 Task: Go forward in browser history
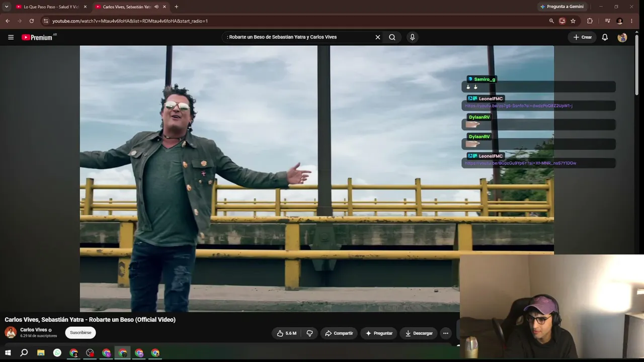click(20, 21)
